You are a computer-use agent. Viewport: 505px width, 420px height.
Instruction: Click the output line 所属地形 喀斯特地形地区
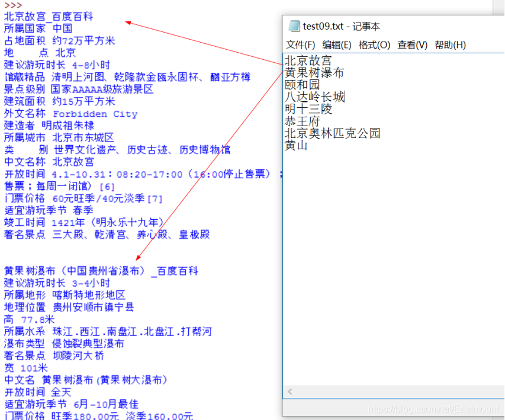pyautogui.click(x=65, y=295)
